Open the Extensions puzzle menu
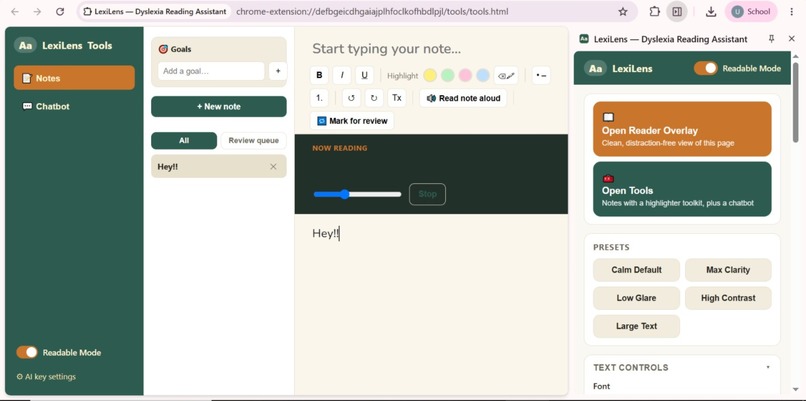The height and width of the screenshot is (401, 806). pyautogui.click(x=654, y=11)
